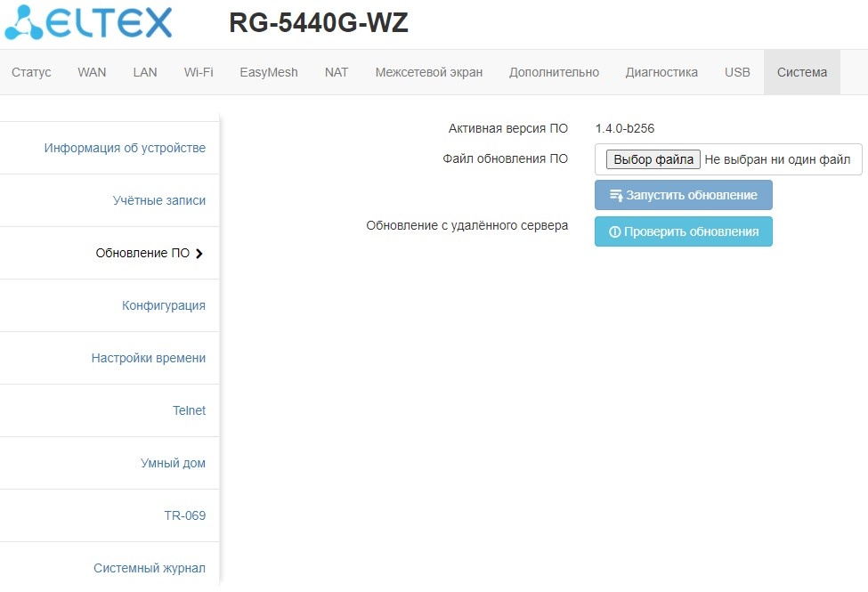Open the Диагностика tab
868x592 pixels.
[661, 72]
